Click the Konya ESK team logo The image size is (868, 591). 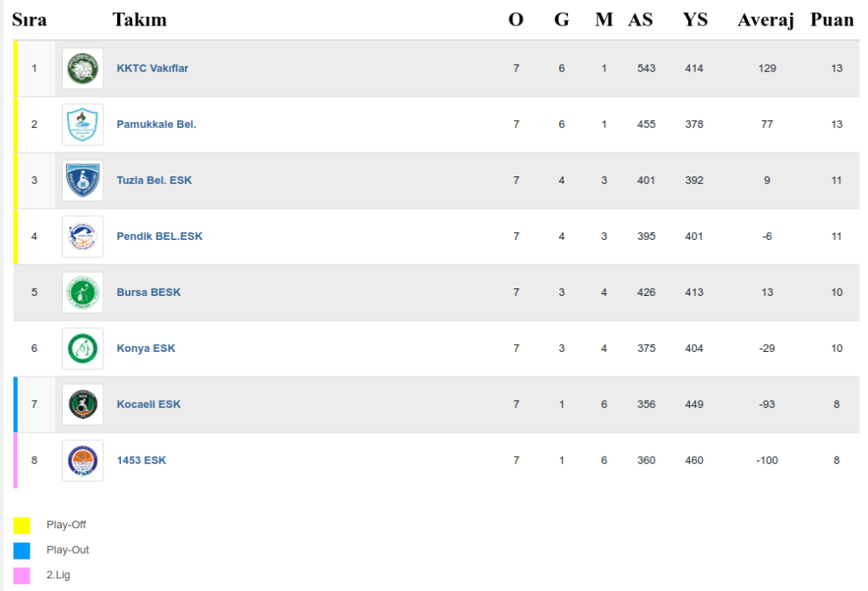pyautogui.click(x=83, y=348)
